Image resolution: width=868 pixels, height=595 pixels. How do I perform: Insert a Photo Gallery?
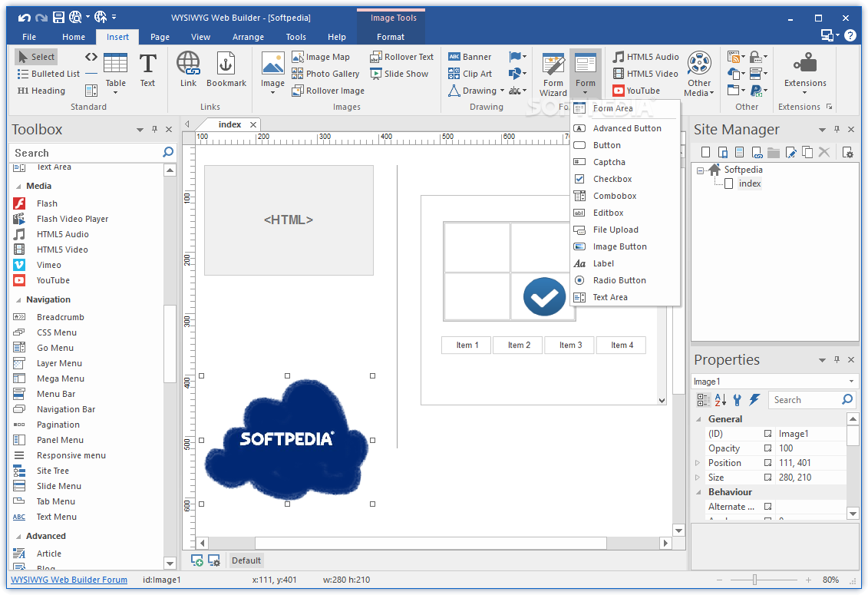coord(325,74)
